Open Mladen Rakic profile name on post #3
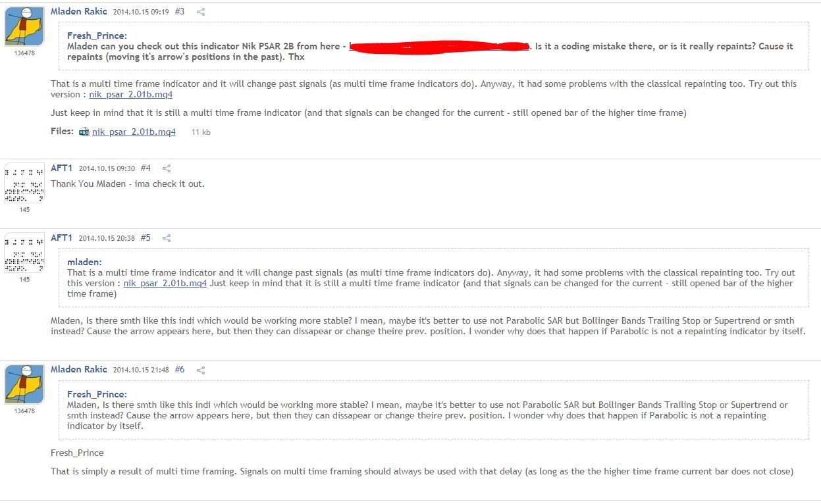Viewport: 821px width, 504px height. click(x=79, y=12)
